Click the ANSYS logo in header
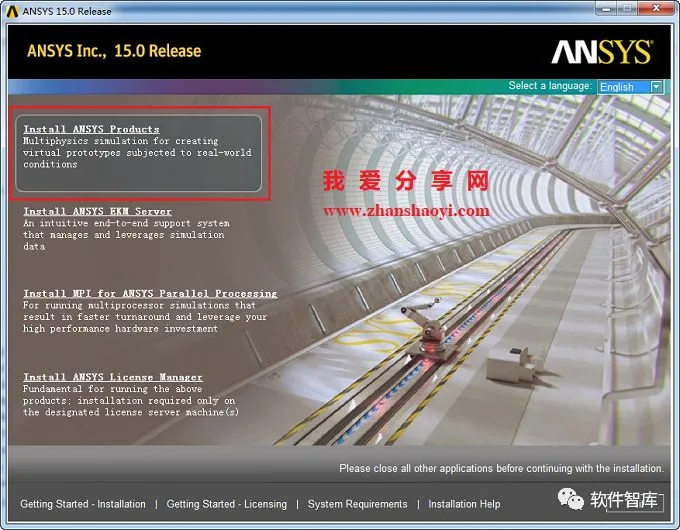This screenshot has height=530, width=680. 602,52
